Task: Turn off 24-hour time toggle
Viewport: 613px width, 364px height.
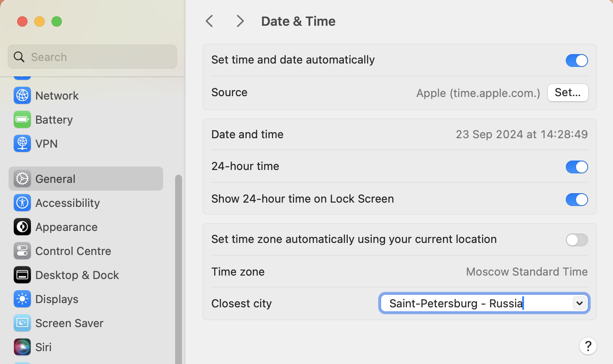Action: [576, 167]
